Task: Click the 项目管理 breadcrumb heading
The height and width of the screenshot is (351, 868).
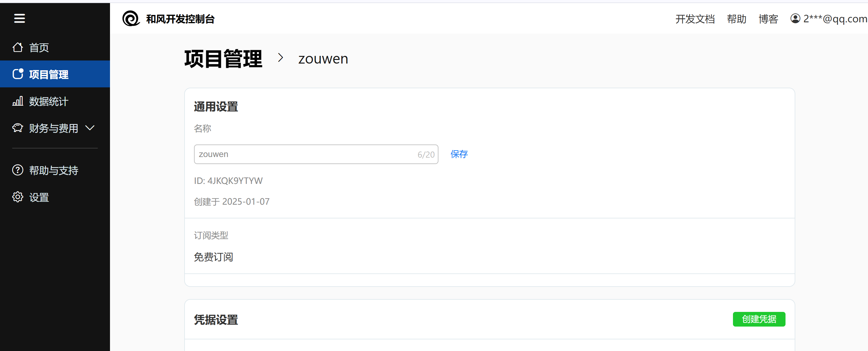Action: [x=223, y=59]
